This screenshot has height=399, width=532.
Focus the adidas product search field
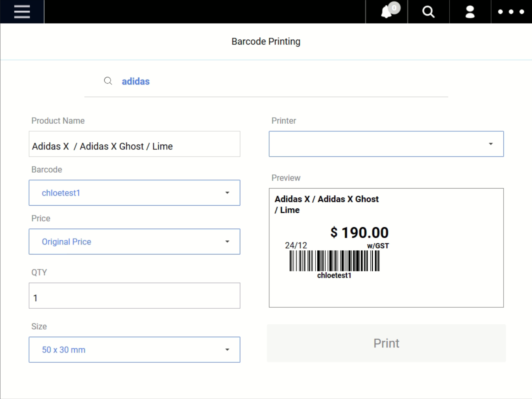click(266, 82)
